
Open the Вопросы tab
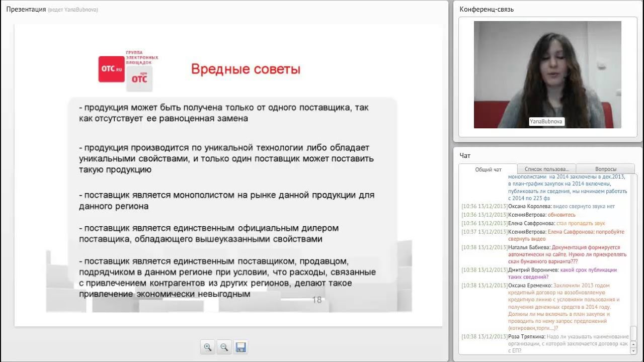coord(605,169)
